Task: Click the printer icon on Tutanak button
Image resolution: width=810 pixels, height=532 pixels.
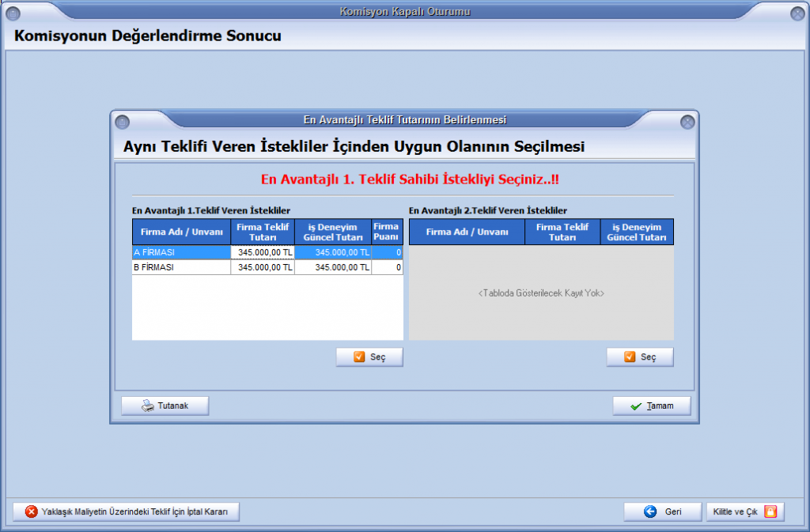Action: pos(147,406)
